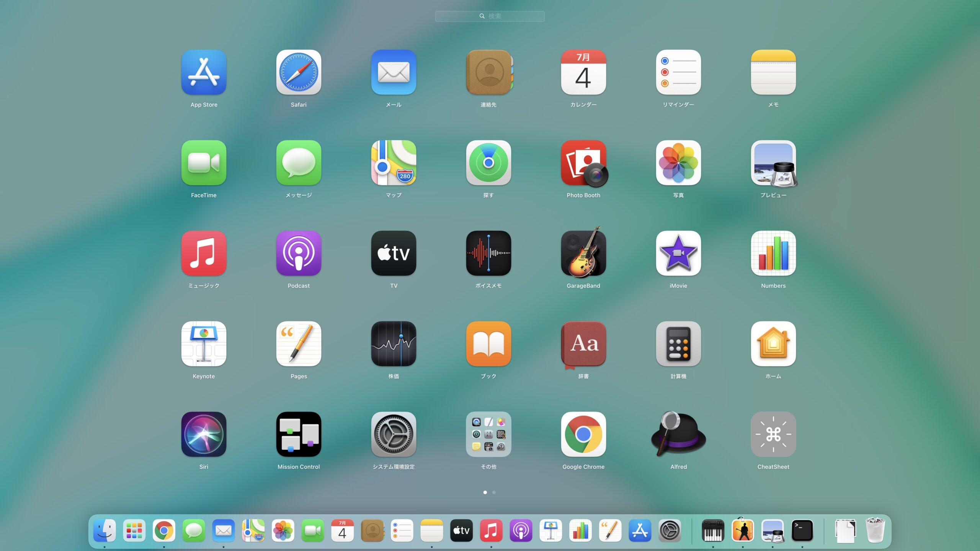
Task: Click the 検索 search field
Action: (490, 16)
